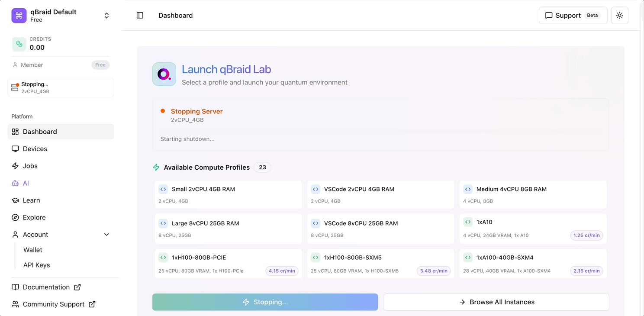Click the 2.15 cr/min price badge

click(x=586, y=271)
